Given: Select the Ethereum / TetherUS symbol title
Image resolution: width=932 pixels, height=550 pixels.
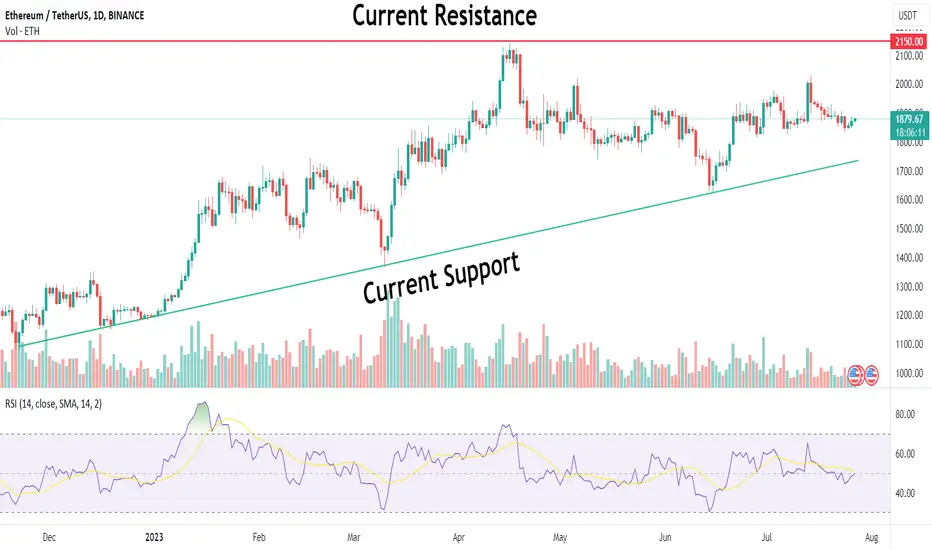Looking at the screenshot, I should [x=74, y=15].
